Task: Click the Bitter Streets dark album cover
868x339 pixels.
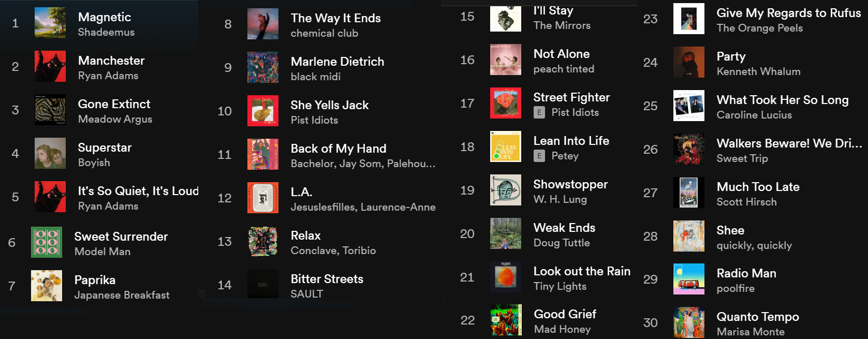Action: point(263,284)
